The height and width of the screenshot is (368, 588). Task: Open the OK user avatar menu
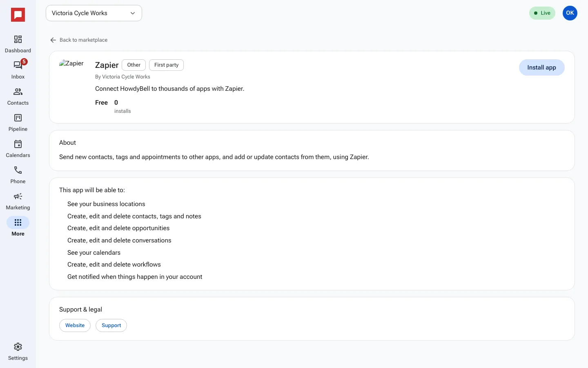coord(570,13)
